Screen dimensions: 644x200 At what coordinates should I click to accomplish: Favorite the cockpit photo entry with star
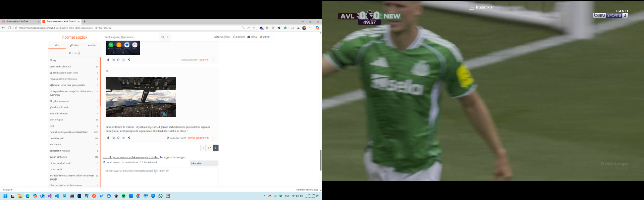click(x=118, y=138)
